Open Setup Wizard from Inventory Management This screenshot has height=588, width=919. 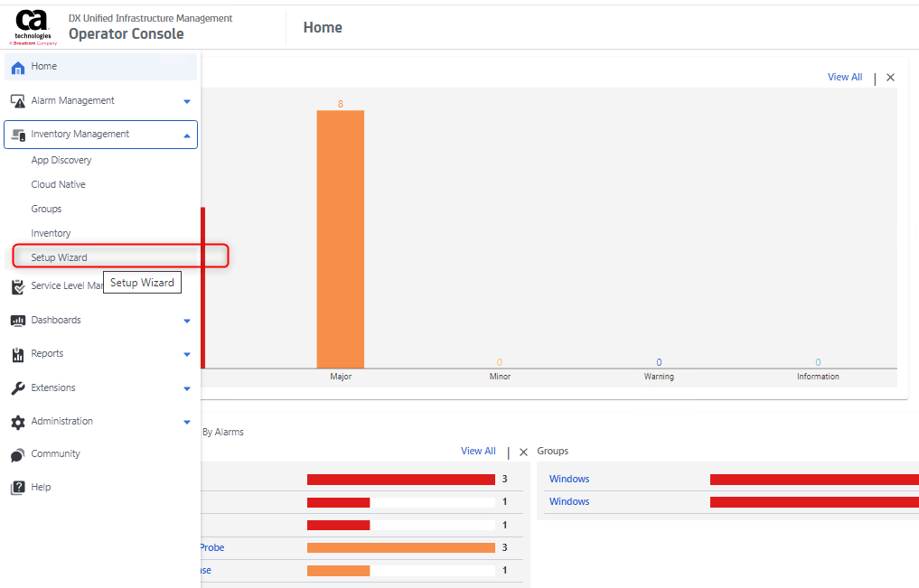[x=60, y=257]
